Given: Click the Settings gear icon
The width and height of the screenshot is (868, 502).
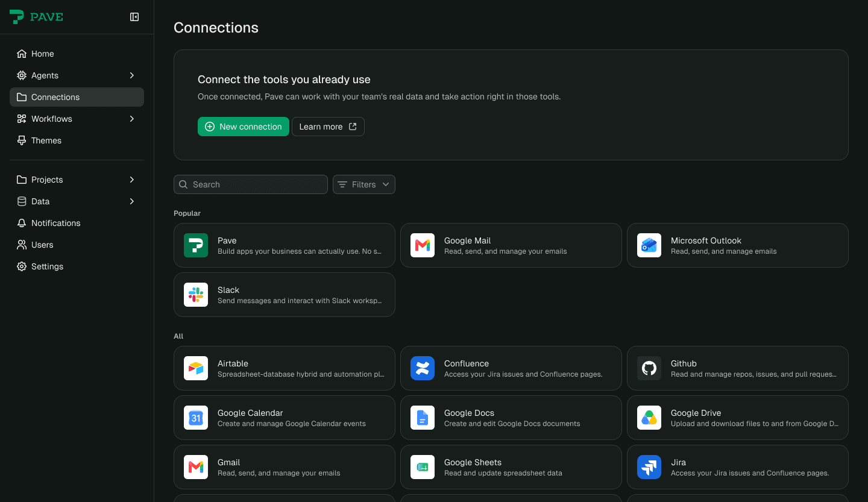Looking at the screenshot, I should 22,266.
